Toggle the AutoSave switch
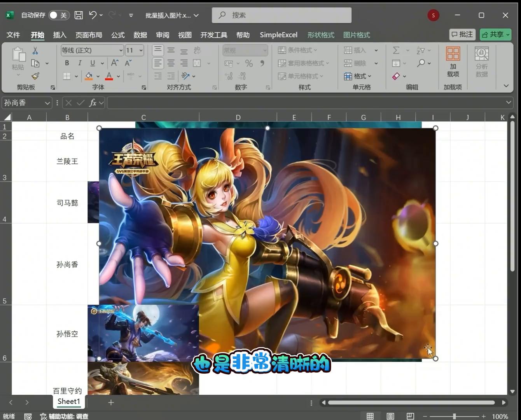 (59, 15)
